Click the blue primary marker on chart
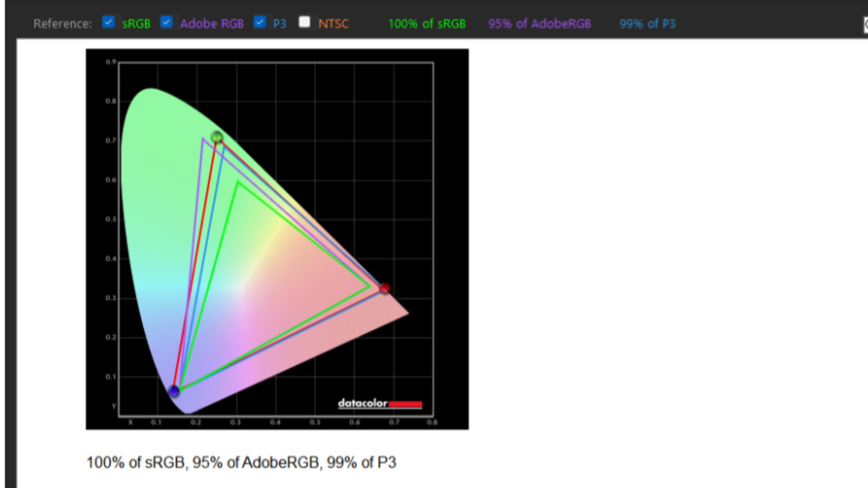 point(174,391)
